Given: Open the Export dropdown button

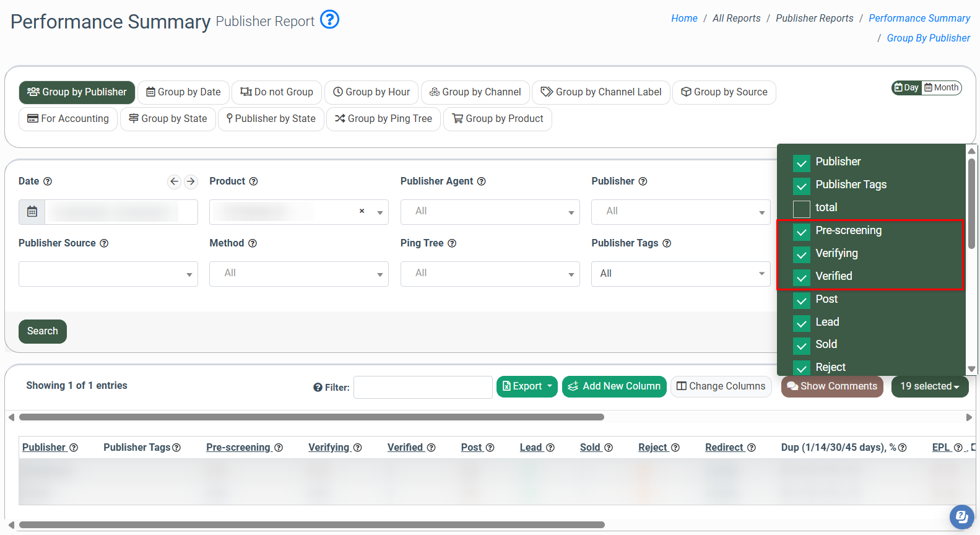Looking at the screenshot, I should tap(527, 386).
